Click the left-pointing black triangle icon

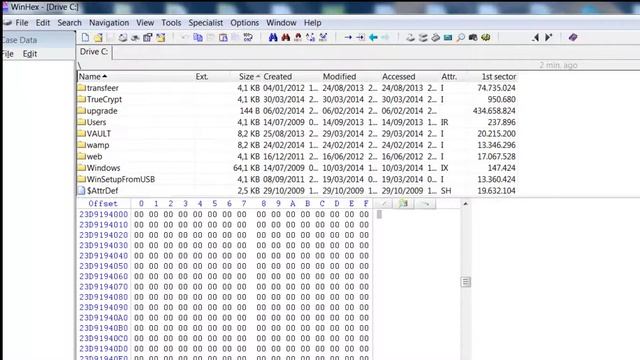point(536,38)
